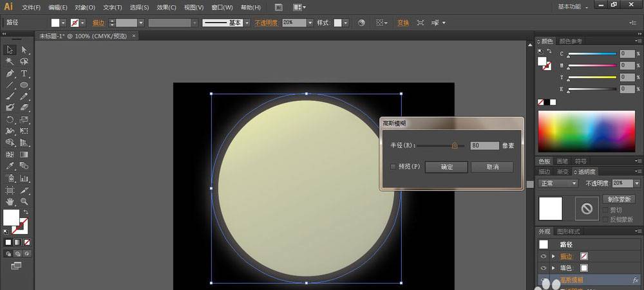The width and height of the screenshot is (644, 290).
Task: Select the Direct Selection tool
Action: pyautogui.click(x=24, y=50)
